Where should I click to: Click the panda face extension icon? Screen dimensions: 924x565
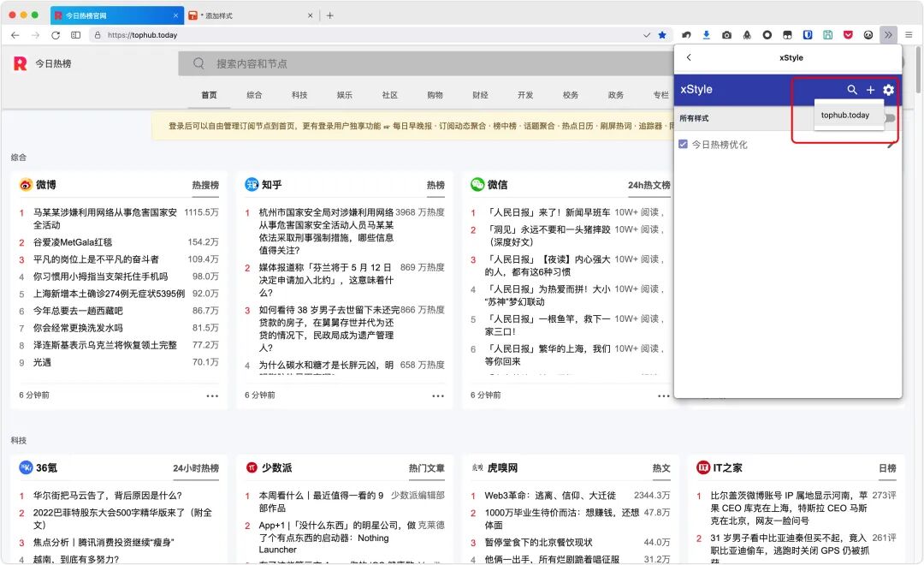click(868, 35)
